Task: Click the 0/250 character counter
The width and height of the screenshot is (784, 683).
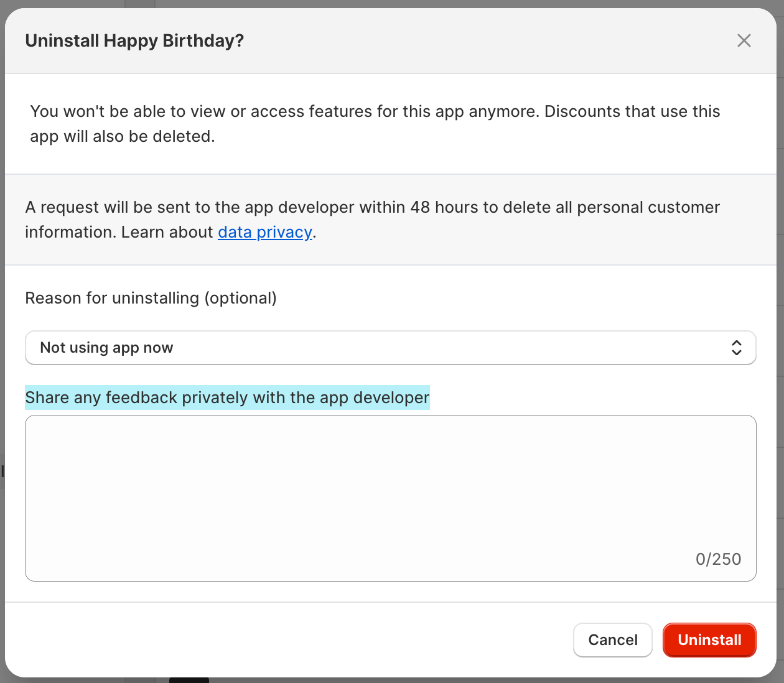Action: coord(718,559)
